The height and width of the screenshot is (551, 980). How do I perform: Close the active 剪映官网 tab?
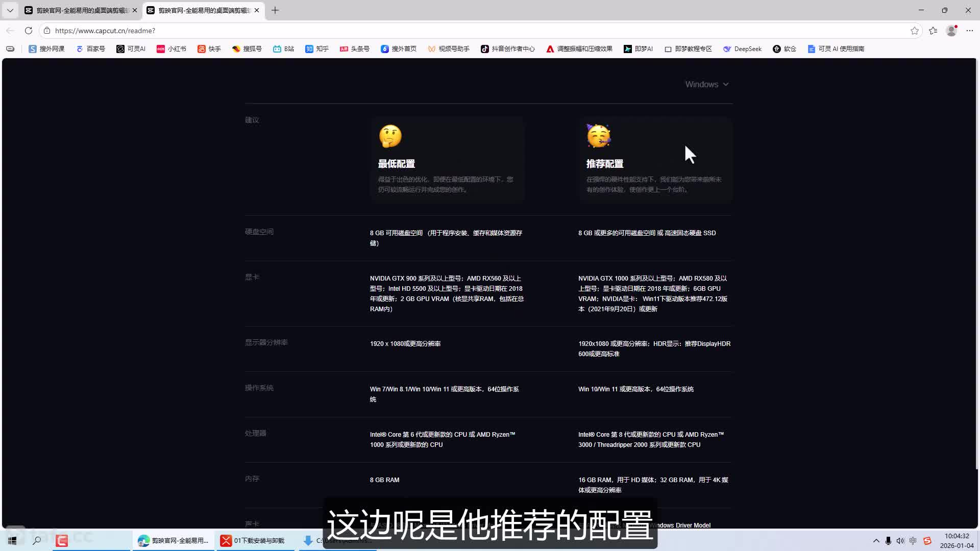pos(257,10)
